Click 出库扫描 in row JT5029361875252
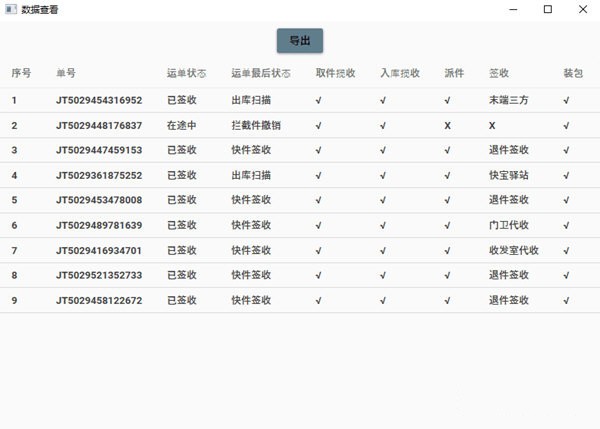Viewport: 600px width, 429px height. point(251,175)
